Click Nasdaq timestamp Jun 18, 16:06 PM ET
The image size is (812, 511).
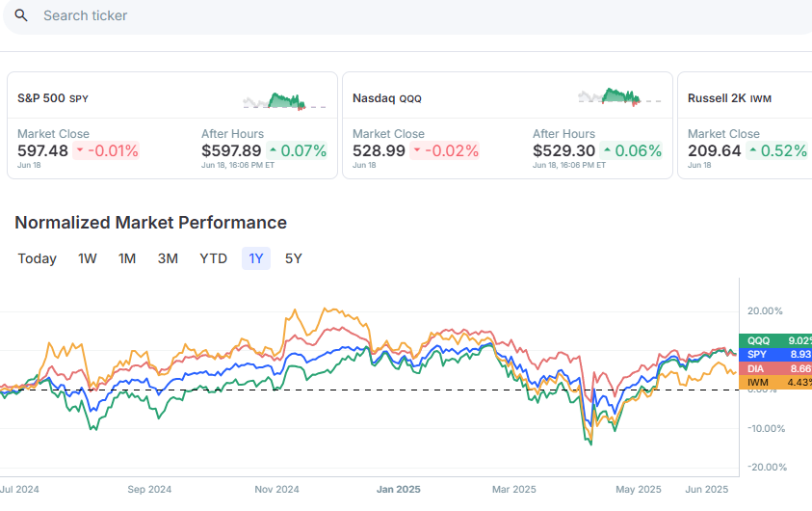click(569, 165)
